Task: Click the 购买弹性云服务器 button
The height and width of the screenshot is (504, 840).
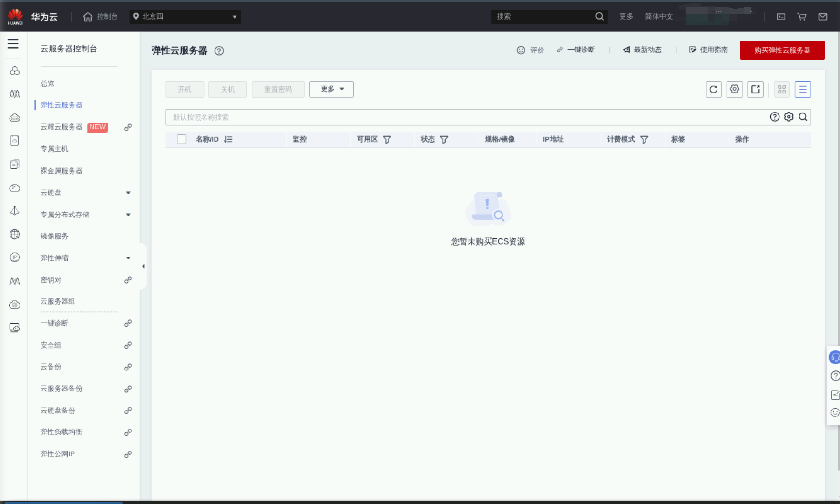Action: [782, 50]
